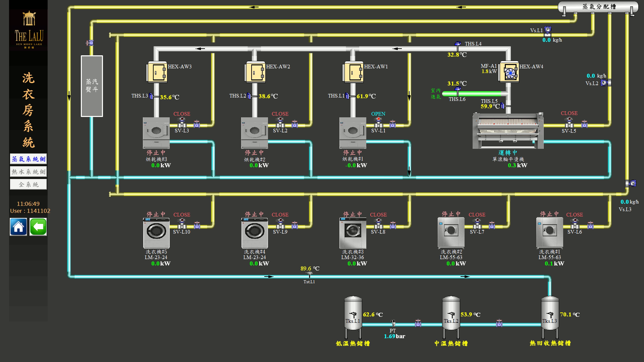
Task: Open the 全系統 overview button
Action: click(x=29, y=184)
